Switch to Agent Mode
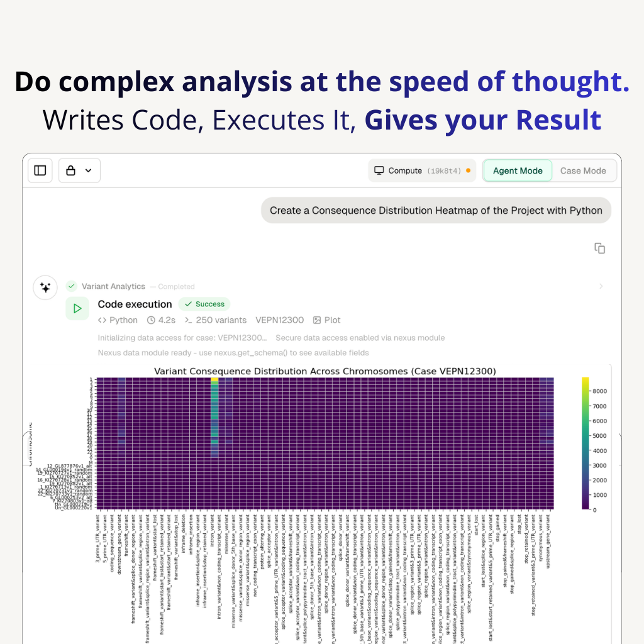Screen dimensions: 644x644 [x=517, y=170]
